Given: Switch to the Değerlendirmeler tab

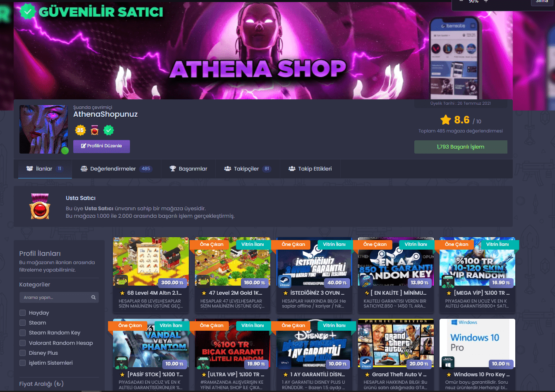Looking at the screenshot, I should click(x=116, y=169).
